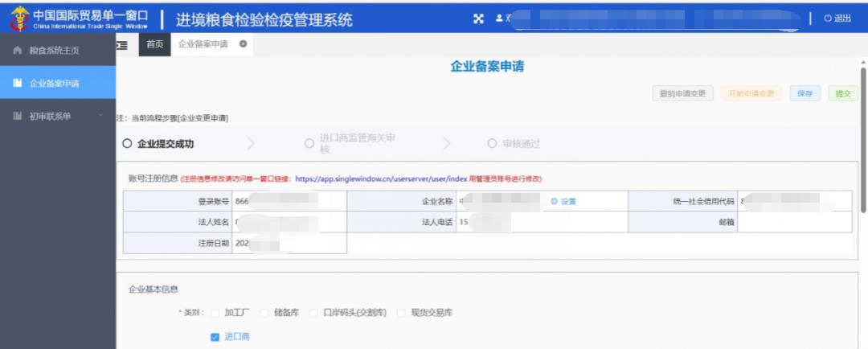Click the green 提交 button
The image size is (868, 349).
(842, 93)
